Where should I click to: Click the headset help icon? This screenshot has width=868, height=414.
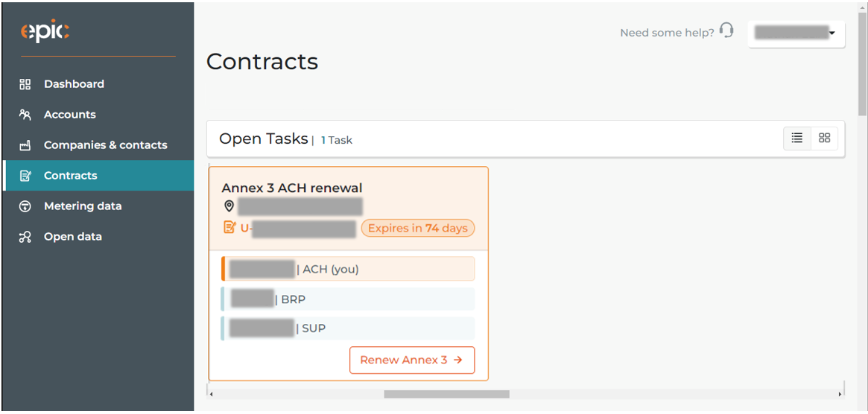pos(726,31)
